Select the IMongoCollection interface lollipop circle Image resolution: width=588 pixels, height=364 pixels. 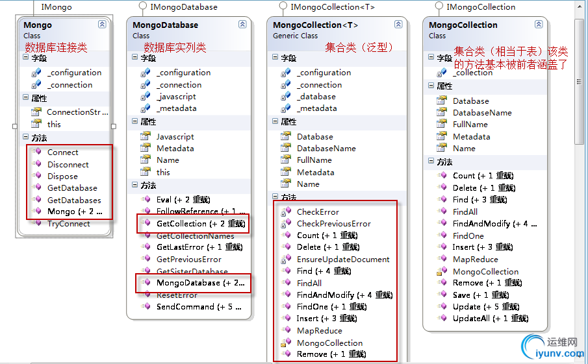[x=439, y=6]
